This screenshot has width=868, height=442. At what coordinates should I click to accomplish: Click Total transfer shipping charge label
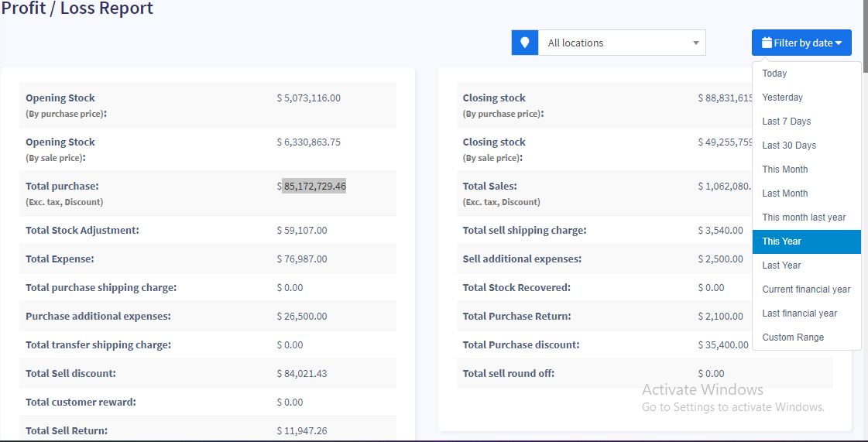(98, 345)
